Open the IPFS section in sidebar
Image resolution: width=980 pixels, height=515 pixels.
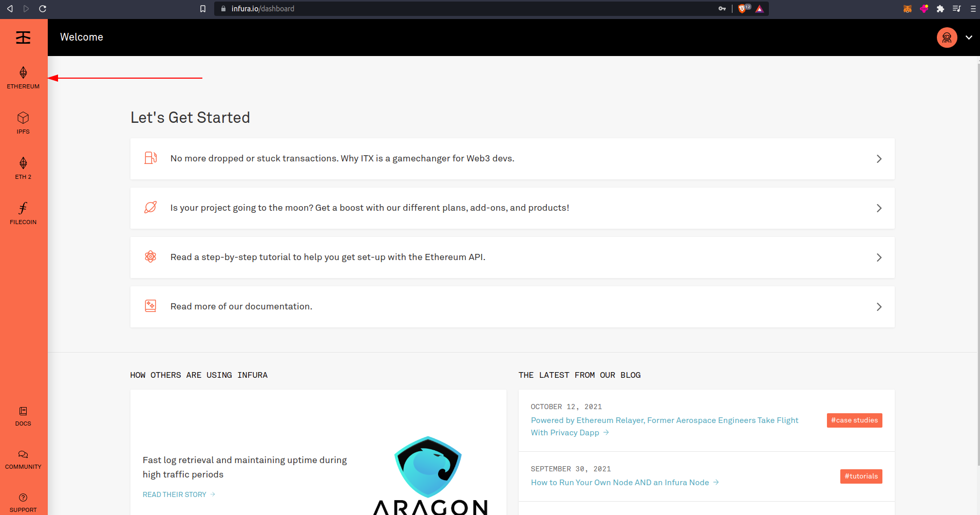pyautogui.click(x=23, y=123)
